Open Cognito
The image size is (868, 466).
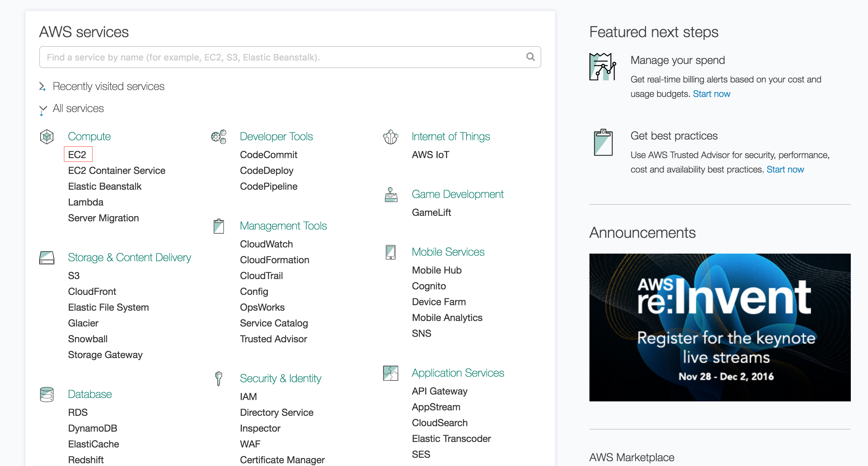tap(429, 286)
